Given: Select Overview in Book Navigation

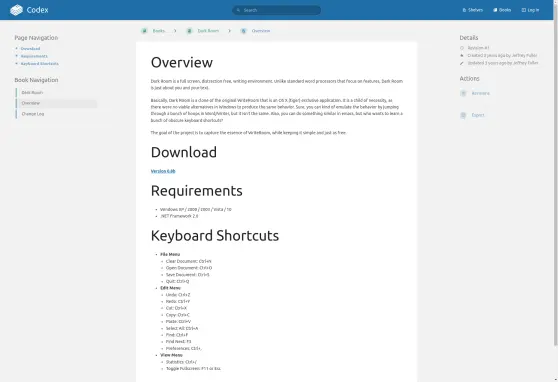Looking at the screenshot, I should pos(56,103).
